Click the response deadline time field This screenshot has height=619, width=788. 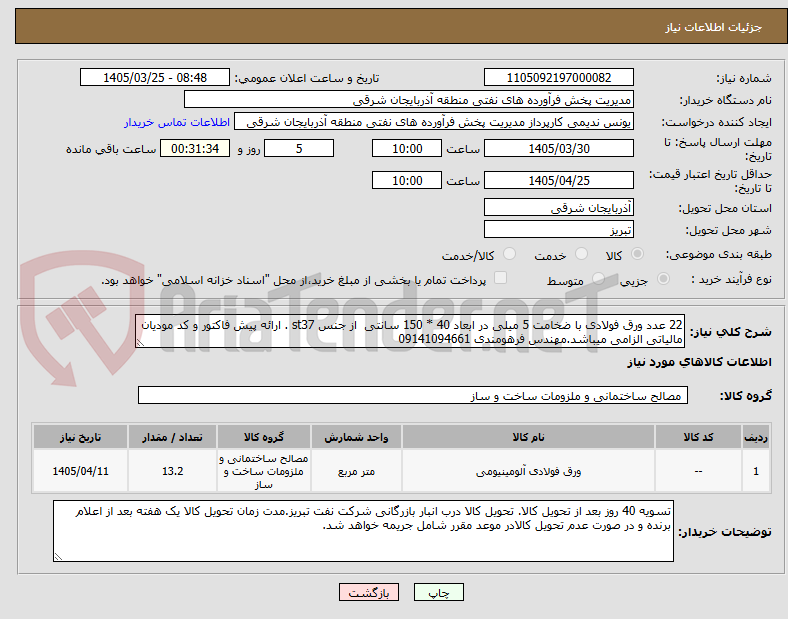[x=407, y=148]
